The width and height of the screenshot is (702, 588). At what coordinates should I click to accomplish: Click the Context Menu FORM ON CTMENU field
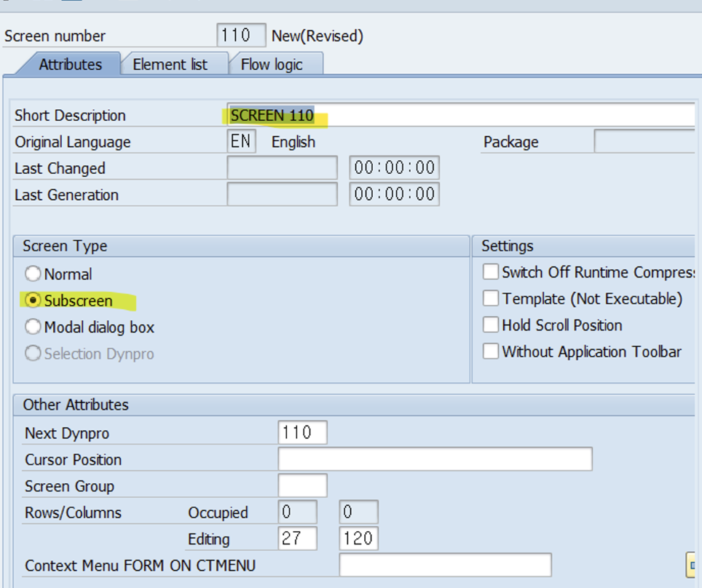click(x=444, y=565)
